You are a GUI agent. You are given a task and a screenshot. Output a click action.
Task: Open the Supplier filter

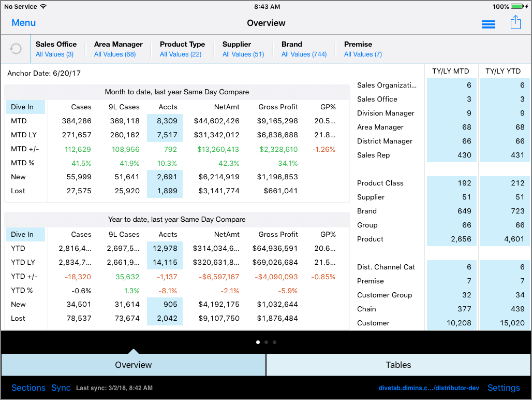click(243, 49)
